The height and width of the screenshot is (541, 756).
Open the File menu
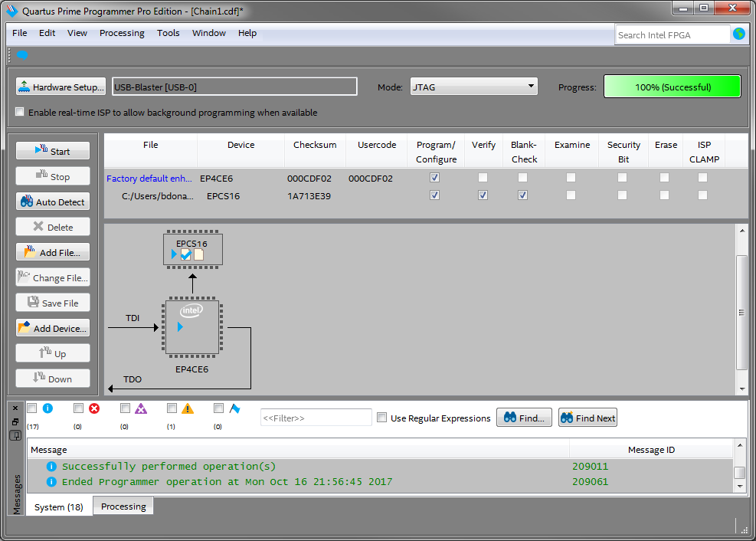click(20, 33)
